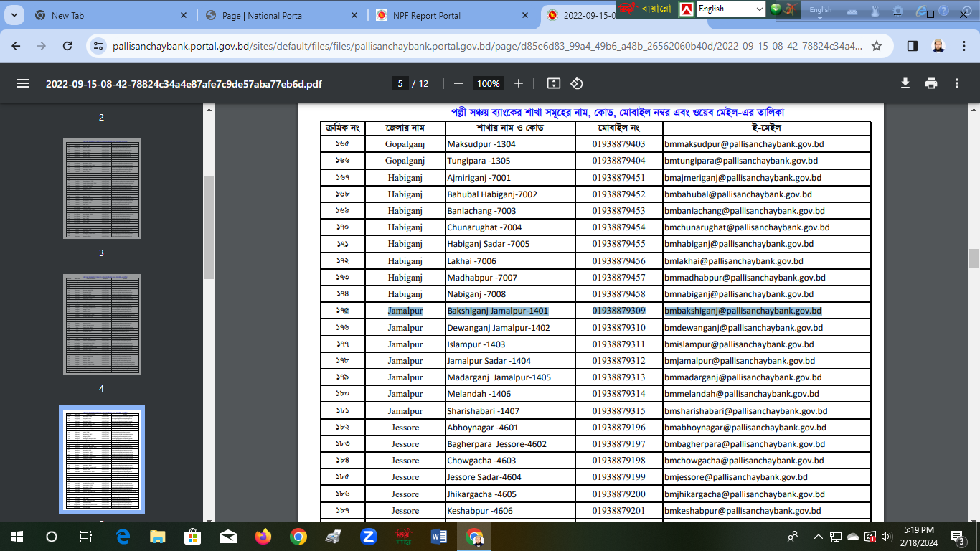Click the PDF zoom in plus icon
This screenshot has width=980, height=551.
pyautogui.click(x=519, y=83)
